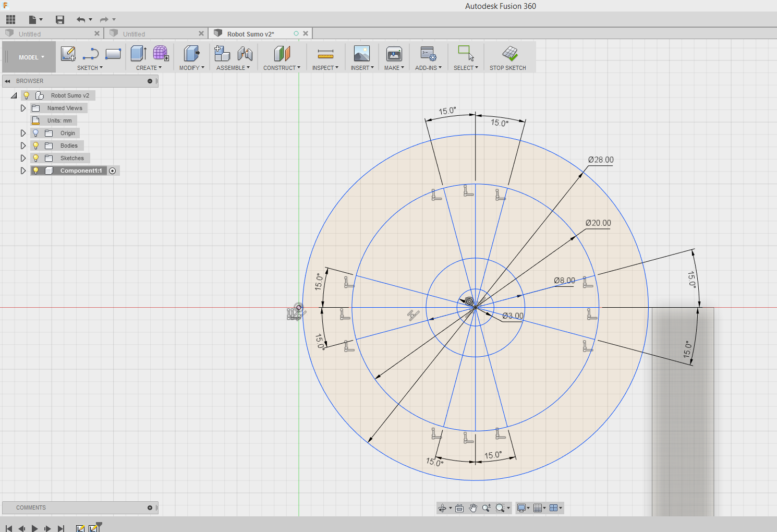This screenshot has height=532, width=777.
Task: Select the Ø20.00 diameter dimension
Action: pyautogui.click(x=598, y=223)
